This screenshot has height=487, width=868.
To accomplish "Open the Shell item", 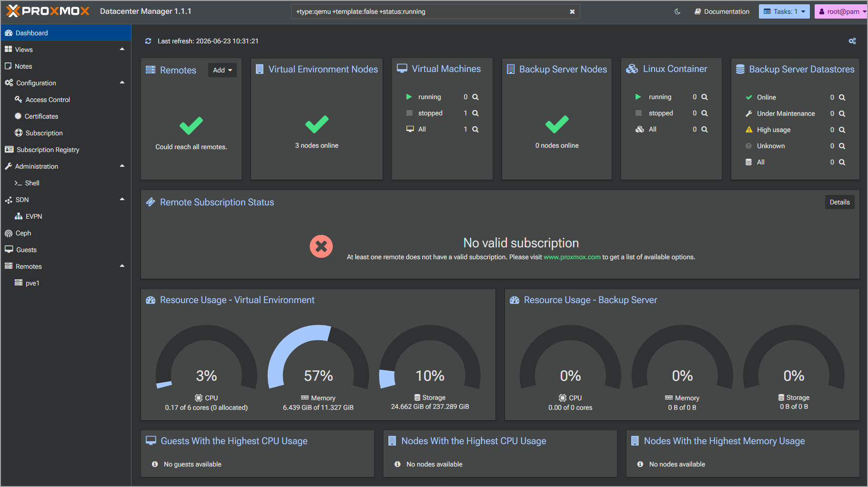I will 66,183.
